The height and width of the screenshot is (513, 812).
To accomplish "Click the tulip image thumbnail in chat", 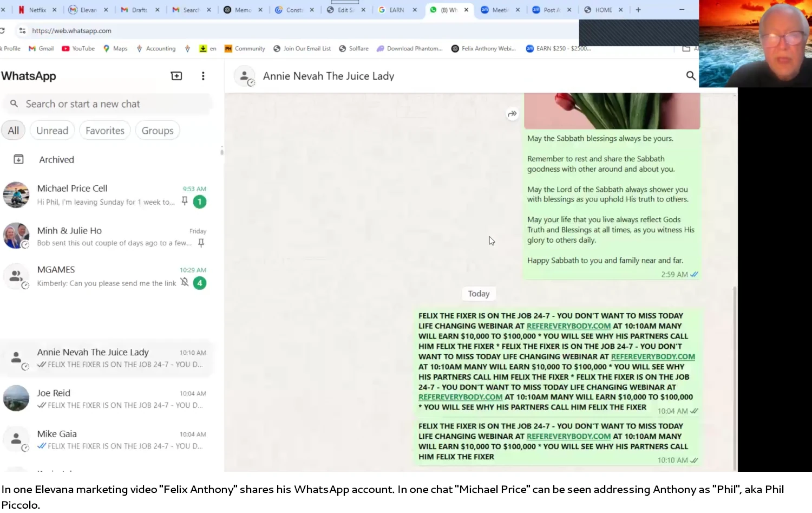I will point(612,111).
